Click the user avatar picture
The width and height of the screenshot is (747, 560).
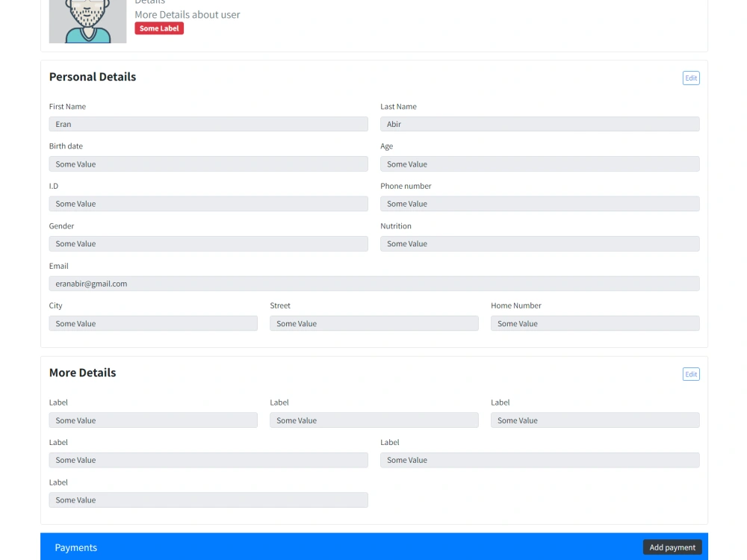coord(87,22)
